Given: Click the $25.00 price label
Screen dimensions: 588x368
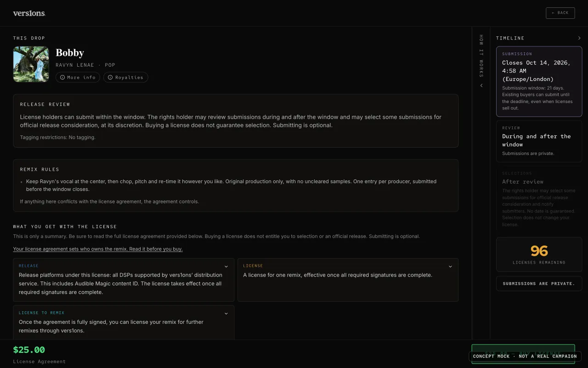Looking at the screenshot, I should [29, 350].
